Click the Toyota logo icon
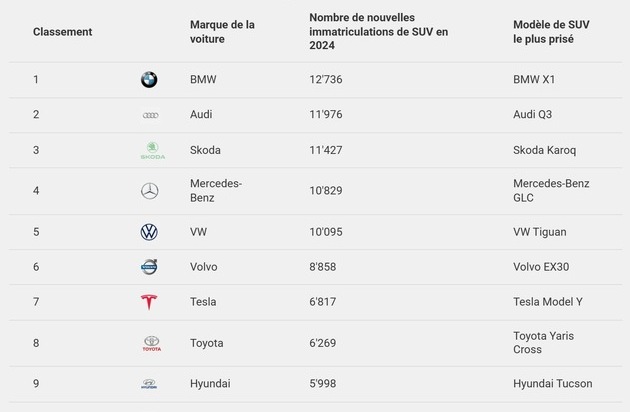The height and width of the screenshot is (412, 630). coord(151,344)
